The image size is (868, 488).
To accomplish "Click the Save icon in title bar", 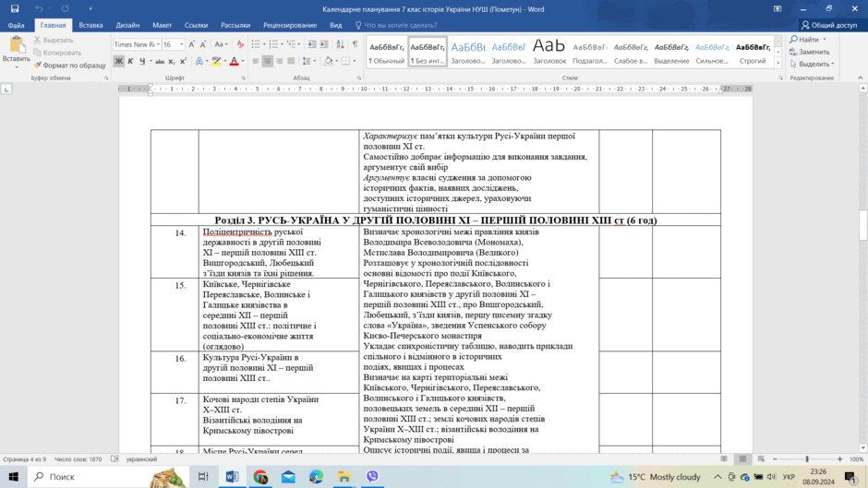I will tap(15, 9).
